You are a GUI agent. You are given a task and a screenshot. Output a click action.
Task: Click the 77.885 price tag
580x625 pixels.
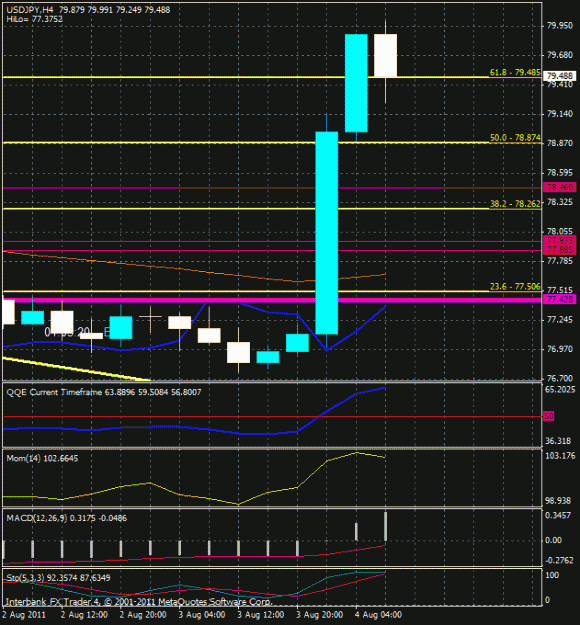[560, 250]
